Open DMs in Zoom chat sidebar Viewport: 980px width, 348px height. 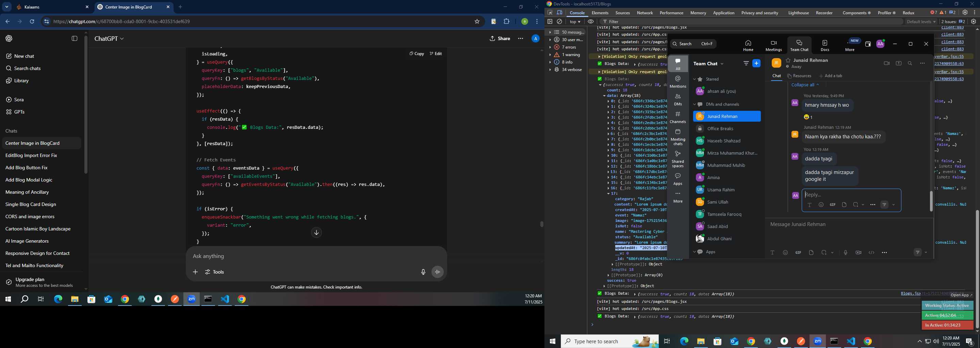pos(678,100)
